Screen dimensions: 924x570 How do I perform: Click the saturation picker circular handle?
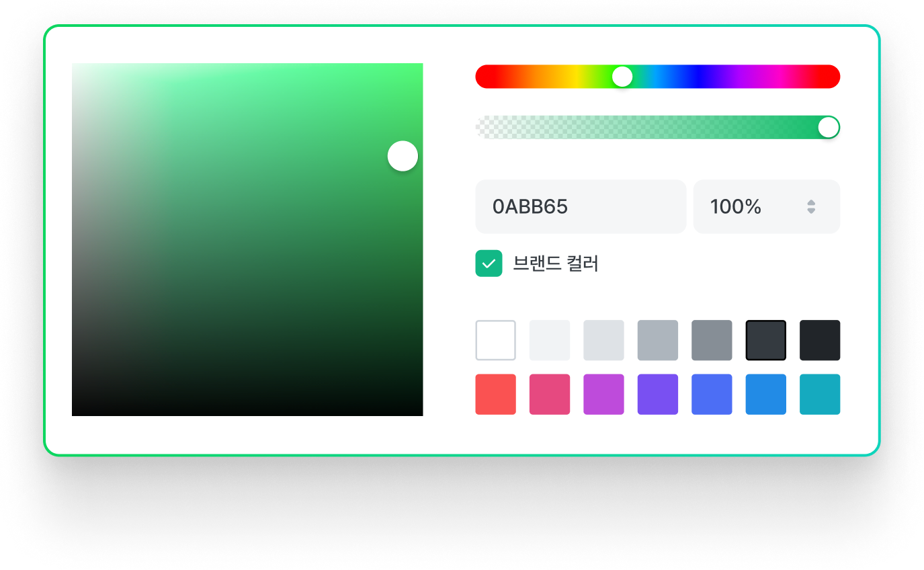pos(403,156)
